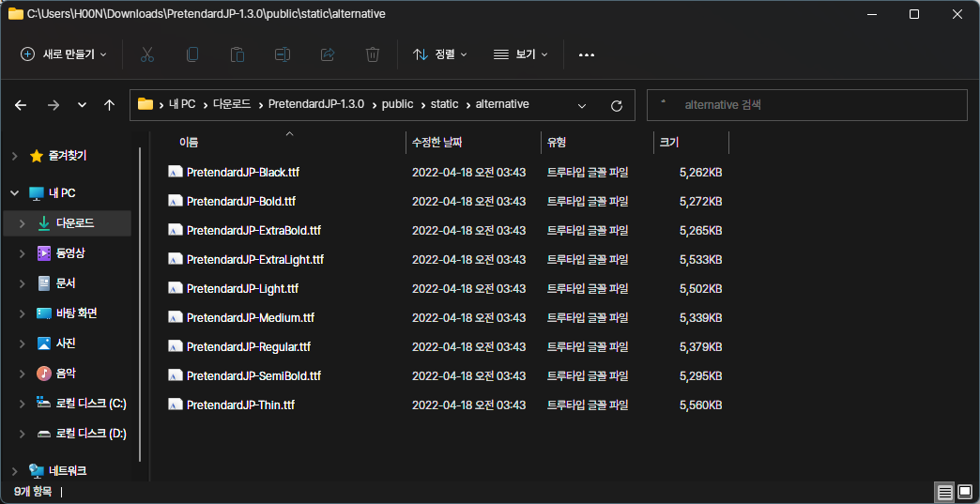This screenshot has width=980, height=504.
Task: Click PretendardJP-1.3.0 in address breadcrumb
Action: 316,104
